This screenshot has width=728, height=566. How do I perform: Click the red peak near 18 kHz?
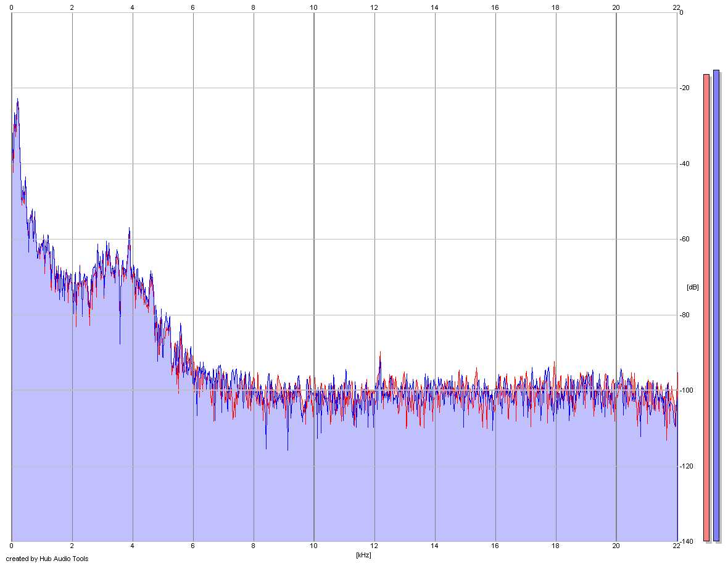coord(555,363)
